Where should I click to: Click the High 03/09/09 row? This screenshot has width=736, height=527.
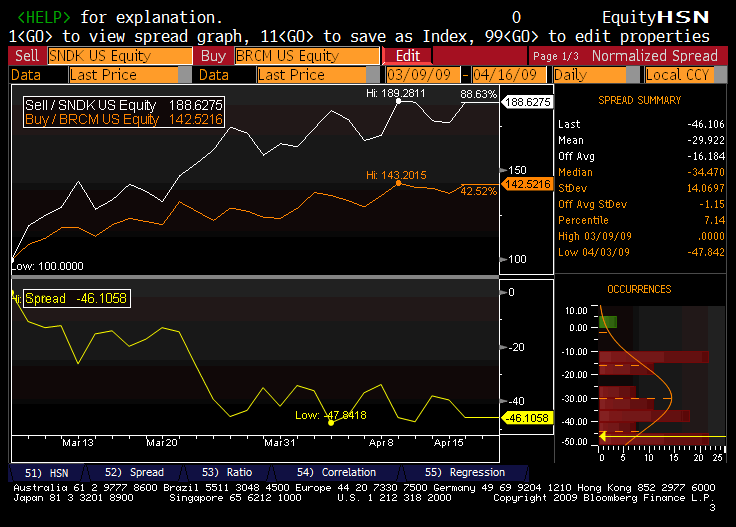[x=641, y=236]
